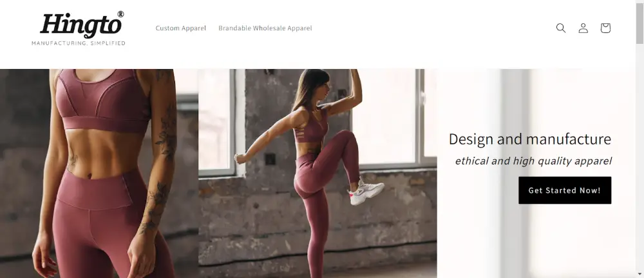The image size is (644, 278).
Task: Click the registered trademark symbol on logo
Action: click(120, 14)
